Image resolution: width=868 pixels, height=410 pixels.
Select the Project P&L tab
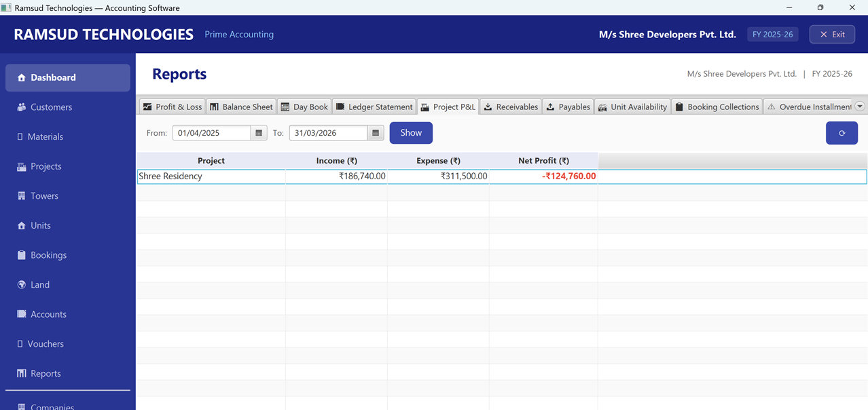tap(448, 107)
